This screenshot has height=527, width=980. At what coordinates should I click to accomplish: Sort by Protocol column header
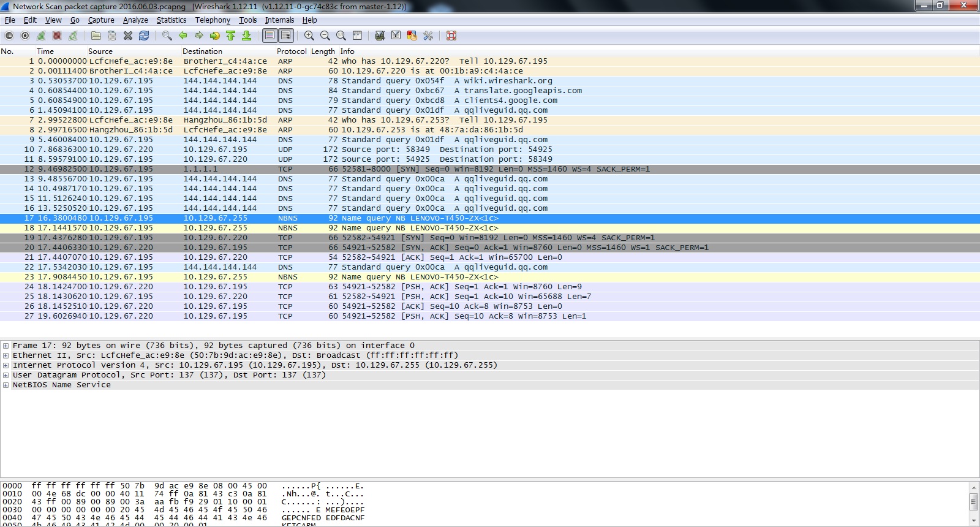click(292, 51)
